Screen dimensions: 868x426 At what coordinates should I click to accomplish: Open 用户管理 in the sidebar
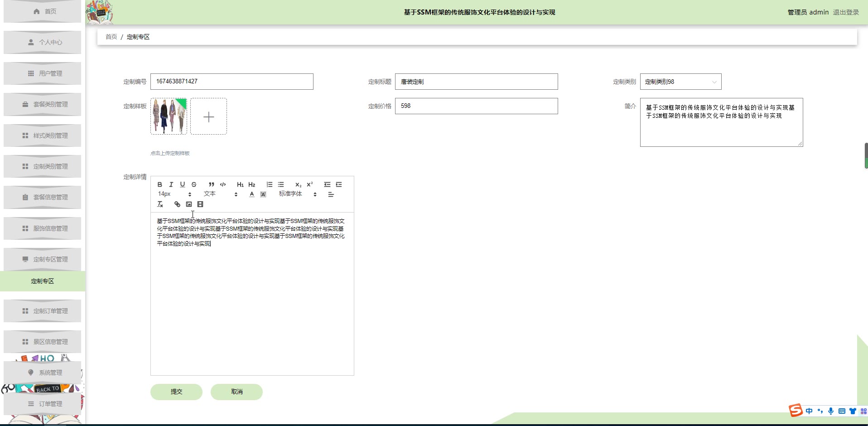(42, 73)
